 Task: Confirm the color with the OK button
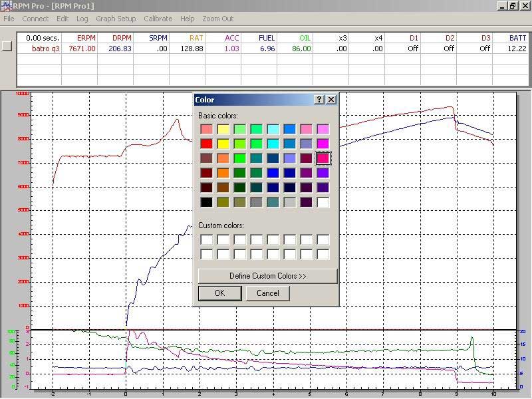[220, 293]
